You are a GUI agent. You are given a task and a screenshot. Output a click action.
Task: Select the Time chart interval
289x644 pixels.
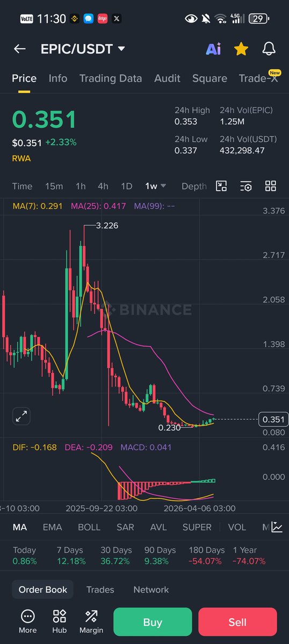(22, 186)
